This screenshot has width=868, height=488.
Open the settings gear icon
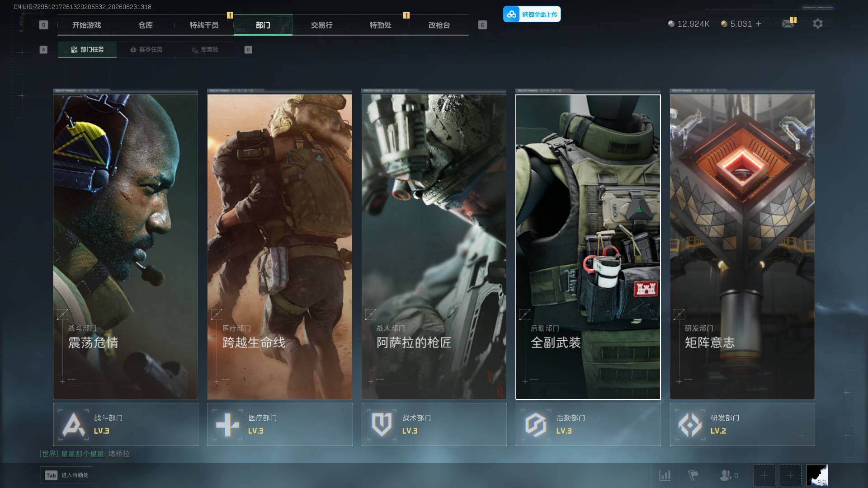[817, 23]
